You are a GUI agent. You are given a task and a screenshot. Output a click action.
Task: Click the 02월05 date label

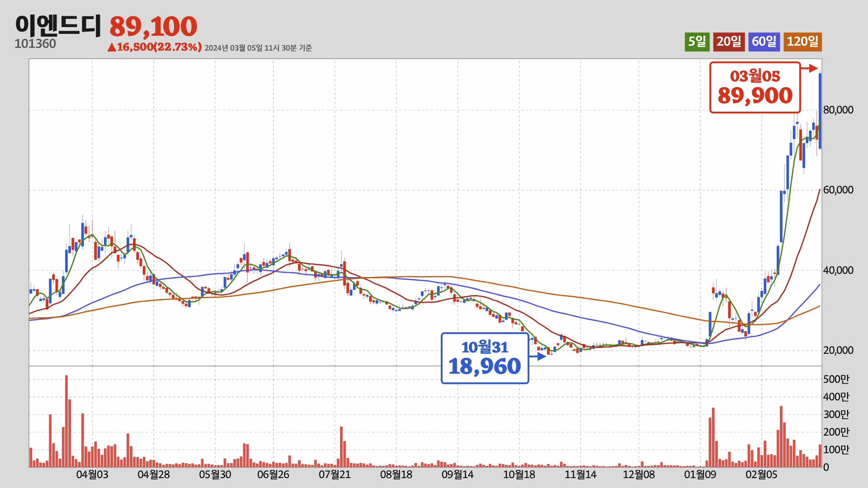[762, 474]
